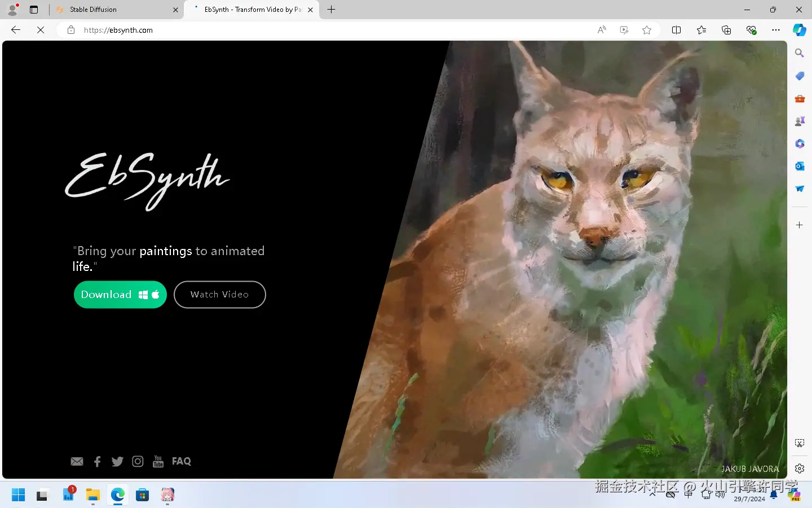This screenshot has height=508, width=812.
Task: Go back to the previous page
Action: pos(16,30)
